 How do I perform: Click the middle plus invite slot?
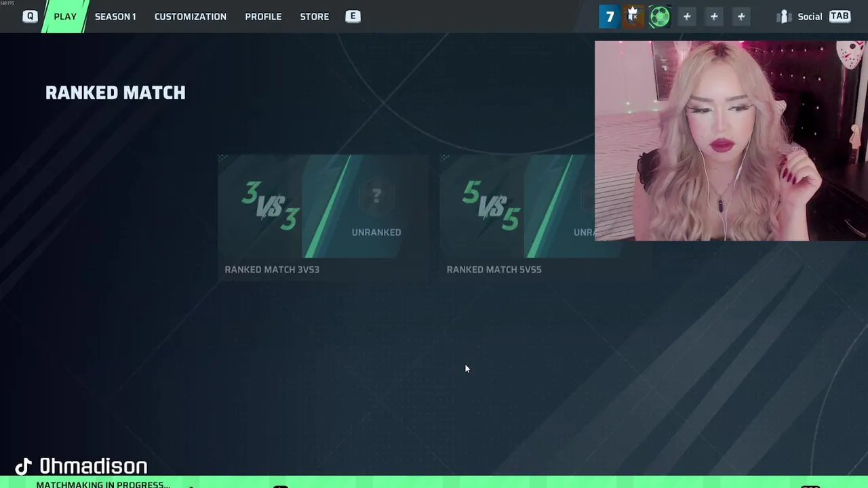(714, 16)
